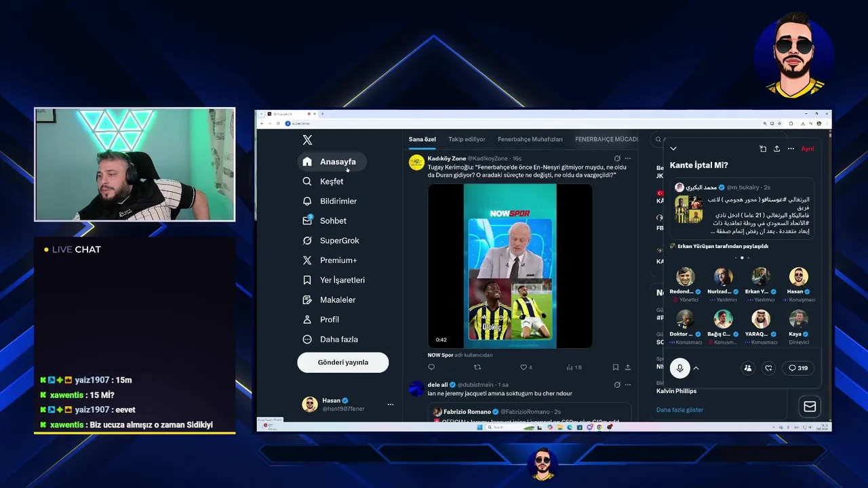Open Sohbet messages
Image resolution: width=868 pixels, height=488 pixels.
coord(324,221)
